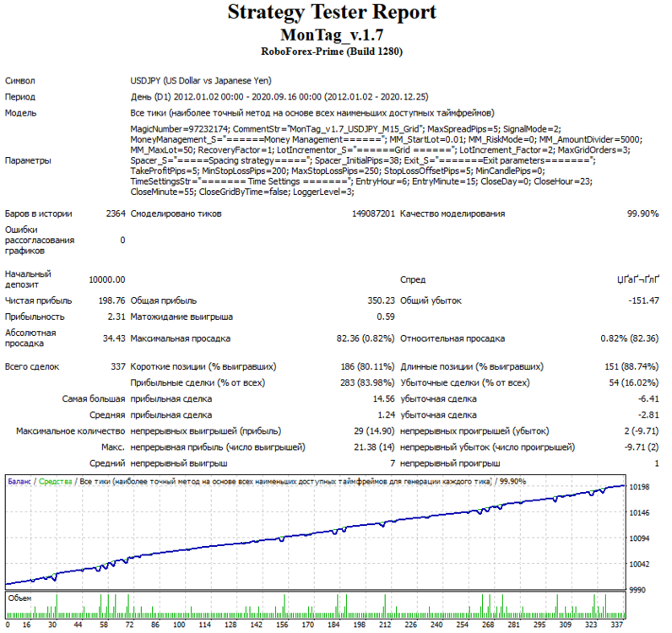Click RoboForex-Prime (Build 1280) subtitle
Image resolution: width=672 pixels, height=633 pixels.
pos(332,51)
